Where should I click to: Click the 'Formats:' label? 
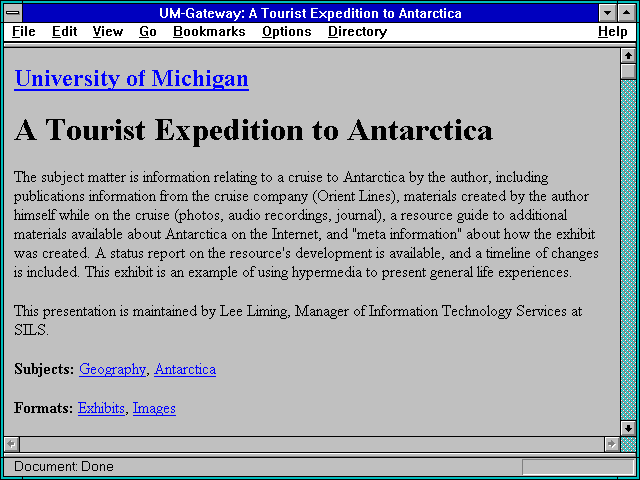[x=44, y=408]
